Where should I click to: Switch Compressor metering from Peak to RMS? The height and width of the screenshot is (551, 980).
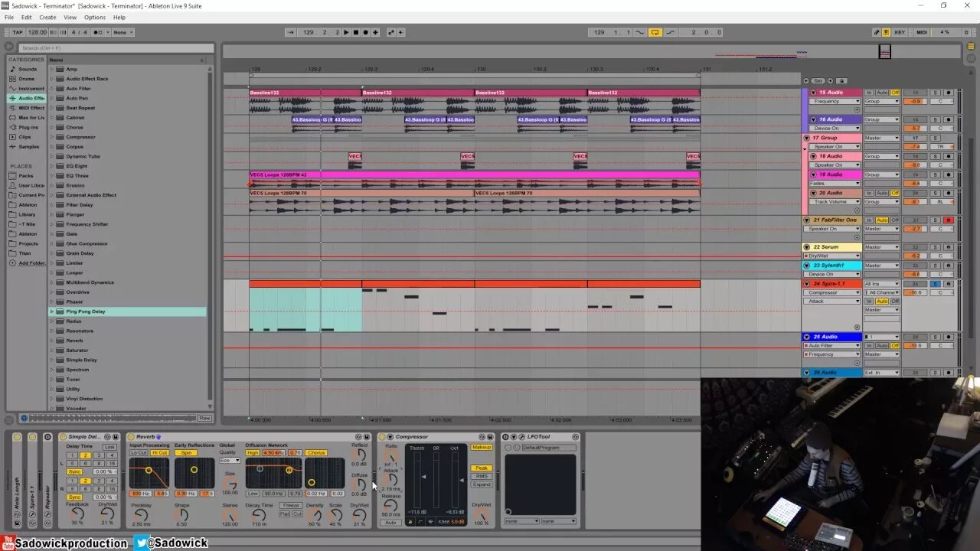pos(482,476)
